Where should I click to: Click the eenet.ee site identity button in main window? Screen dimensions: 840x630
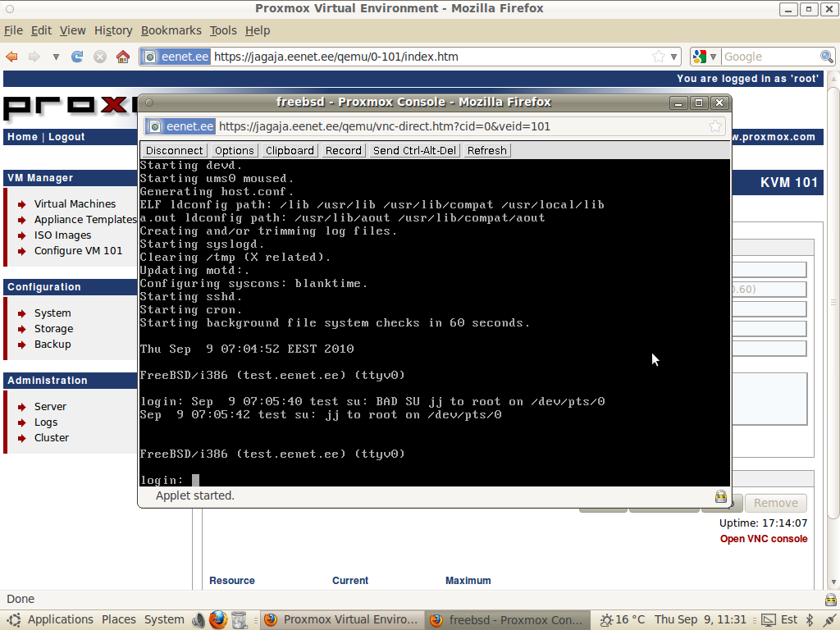coord(176,57)
